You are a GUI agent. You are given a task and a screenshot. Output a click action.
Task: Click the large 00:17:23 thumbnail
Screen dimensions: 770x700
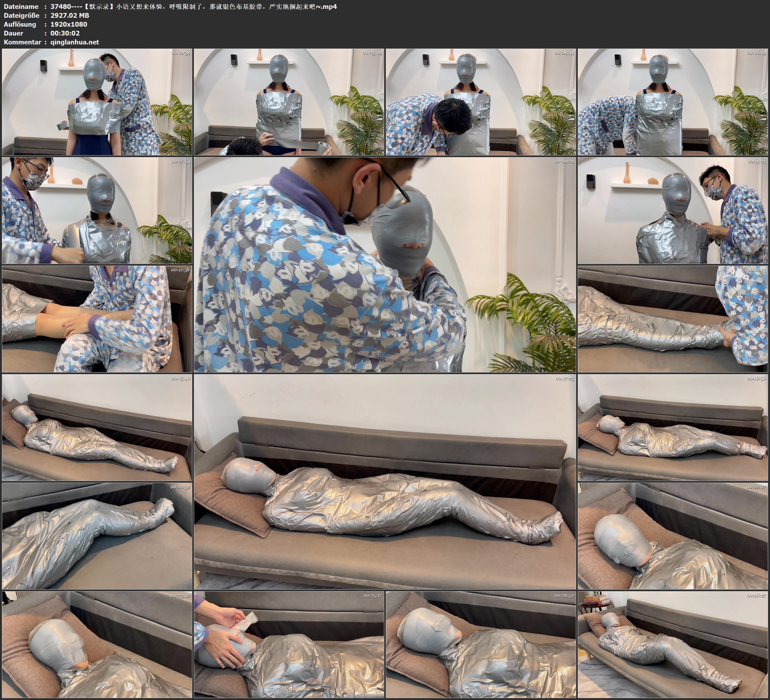click(x=385, y=481)
